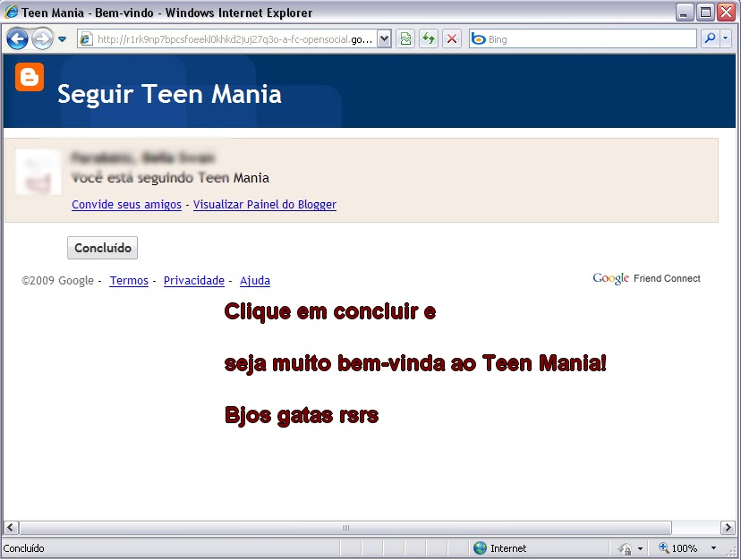Image resolution: width=741 pixels, height=560 pixels.
Task: Click the Google Friend Connect logo
Action: (x=646, y=278)
